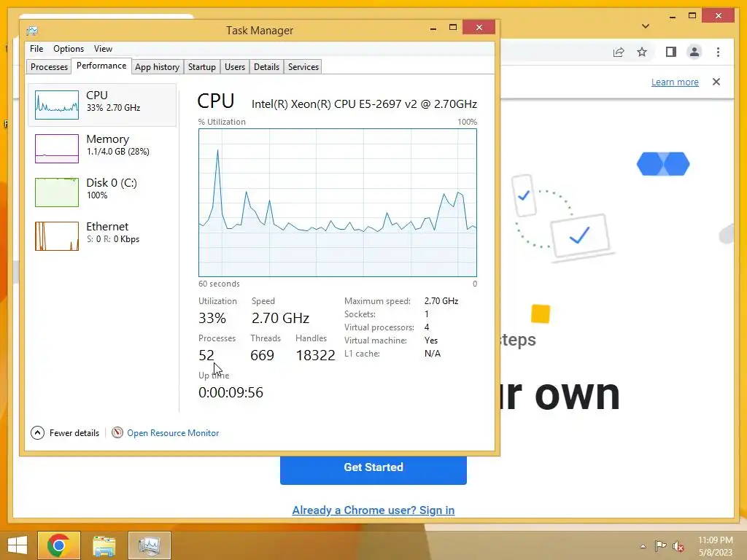The height and width of the screenshot is (560, 747).
Task: Click the L1 cache value N/A
Action: 433,354
